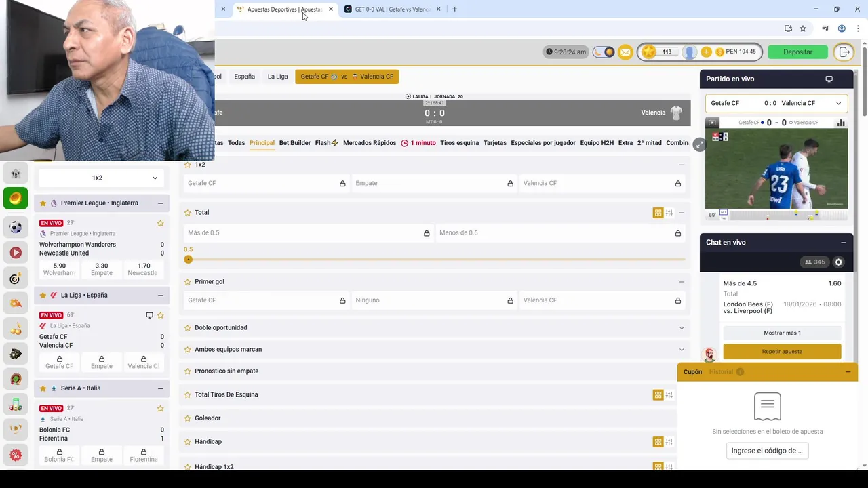This screenshot has width=868, height=488.
Task: Open the target dartboard sidebar icon
Action: coord(16,279)
